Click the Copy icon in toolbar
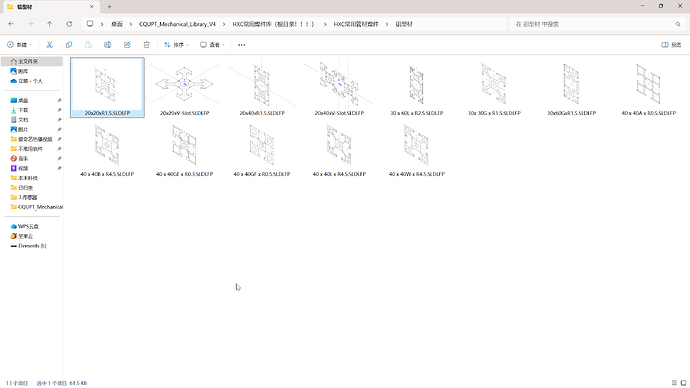 [x=69, y=45]
